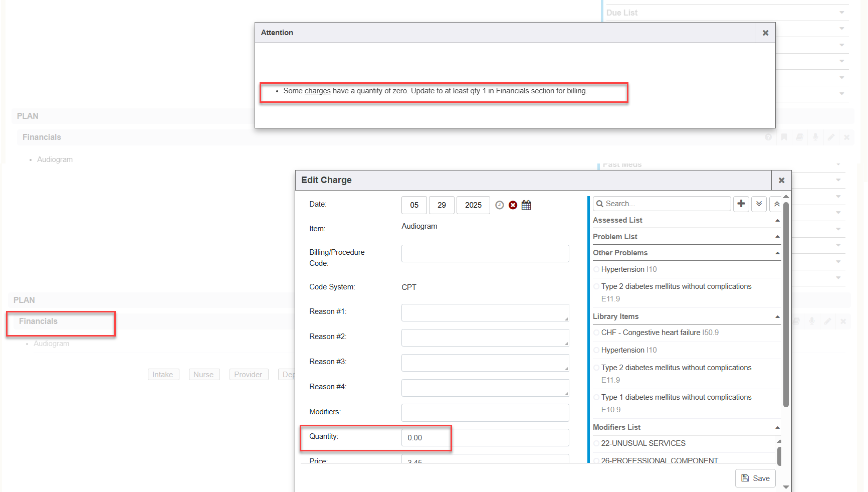Close the Attention dialog

pyautogui.click(x=765, y=33)
